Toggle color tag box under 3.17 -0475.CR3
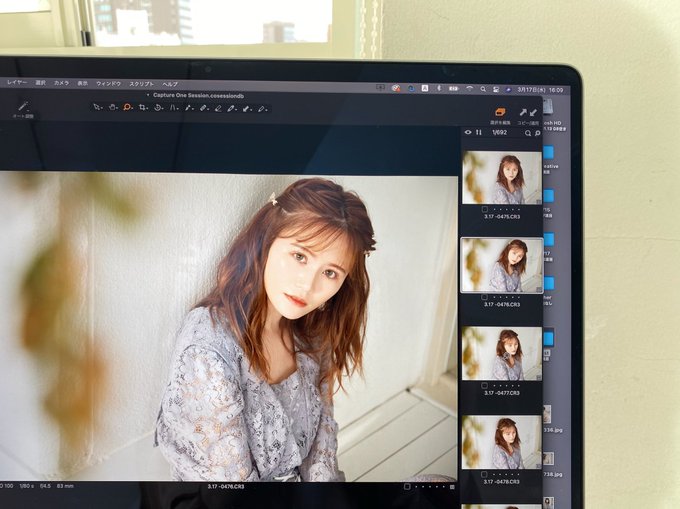 (484, 209)
